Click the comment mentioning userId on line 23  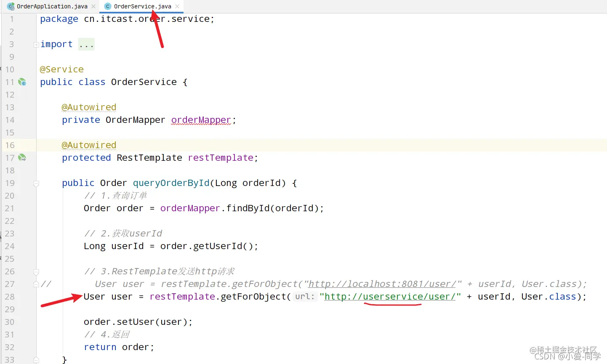click(123, 234)
